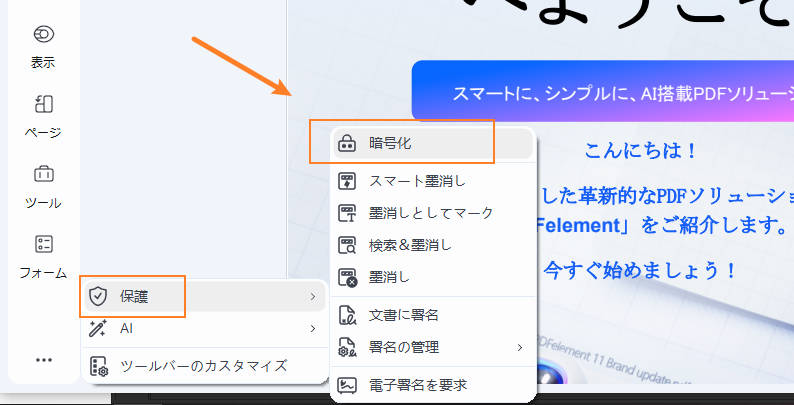The height and width of the screenshot is (405, 794).
Task: Click the 文書に署名 pen icon
Action: pyautogui.click(x=347, y=315)
